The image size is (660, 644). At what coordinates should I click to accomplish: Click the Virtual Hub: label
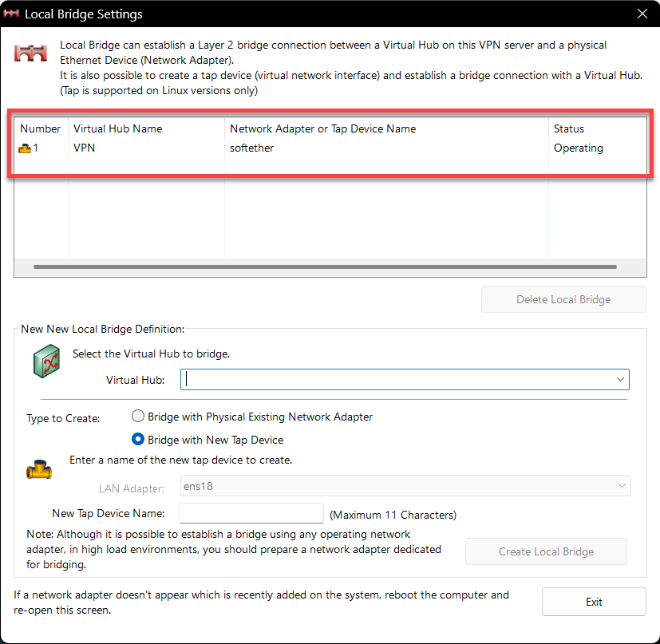tap(135, 380)
